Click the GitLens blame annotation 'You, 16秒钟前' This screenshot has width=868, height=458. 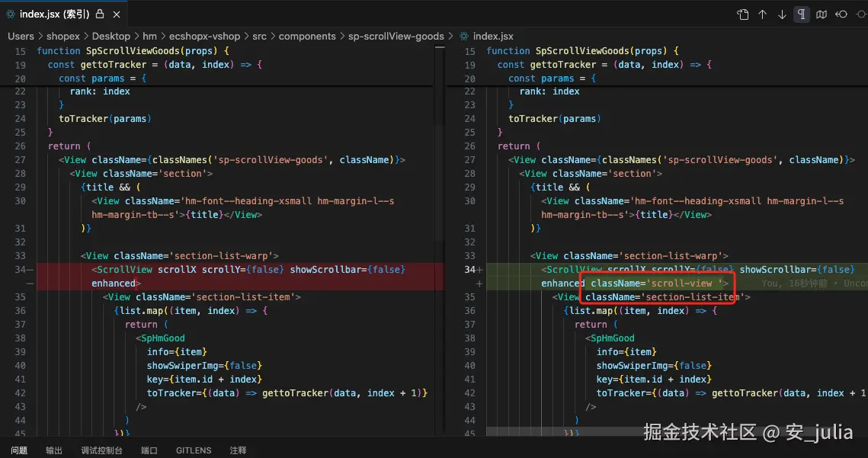tap(795, 283)
